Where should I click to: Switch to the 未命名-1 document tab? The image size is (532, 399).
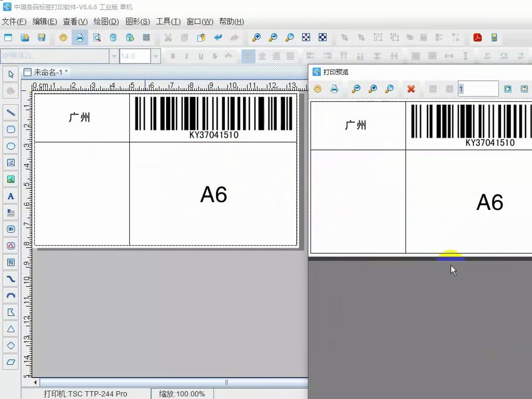(46, 72)
